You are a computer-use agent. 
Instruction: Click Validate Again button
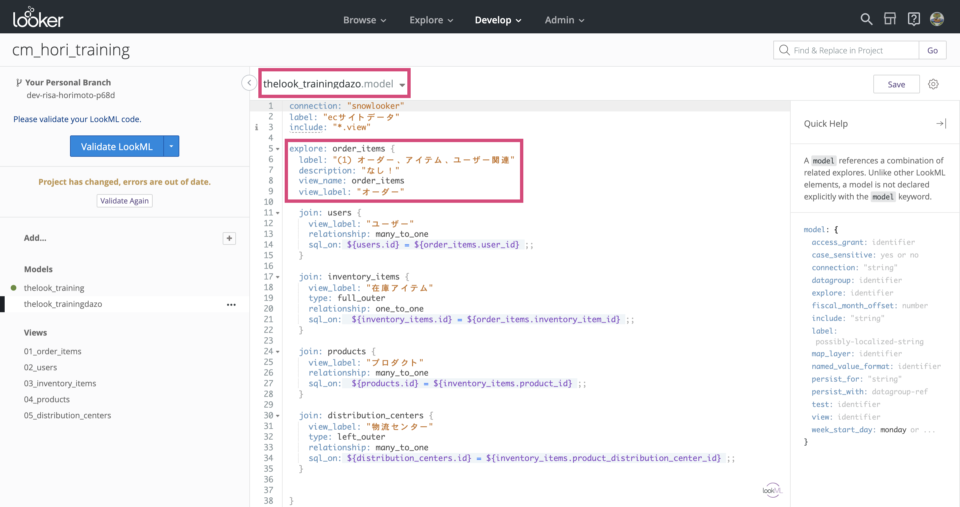pos(124,201)
